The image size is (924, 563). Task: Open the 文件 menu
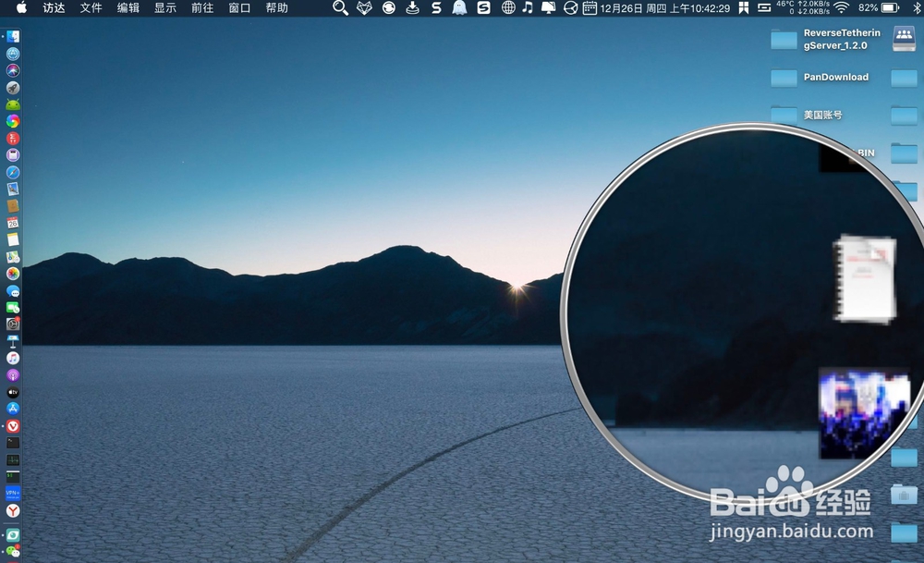91,7
